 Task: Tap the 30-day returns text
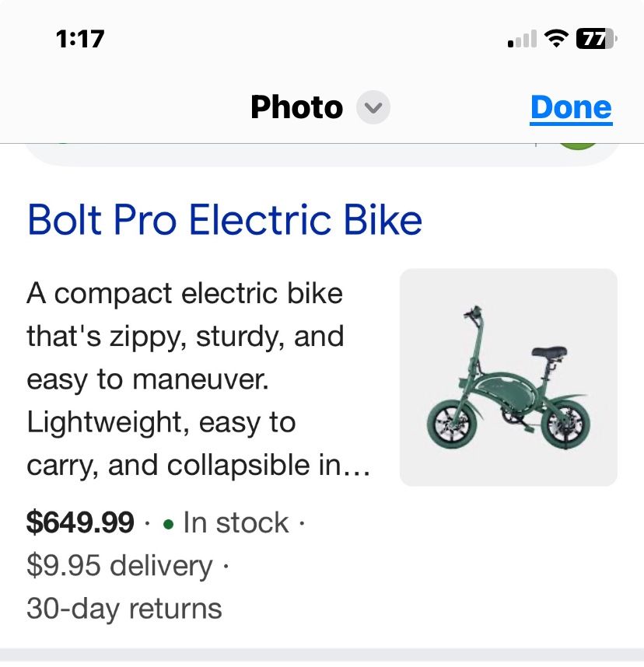[124, 608]
